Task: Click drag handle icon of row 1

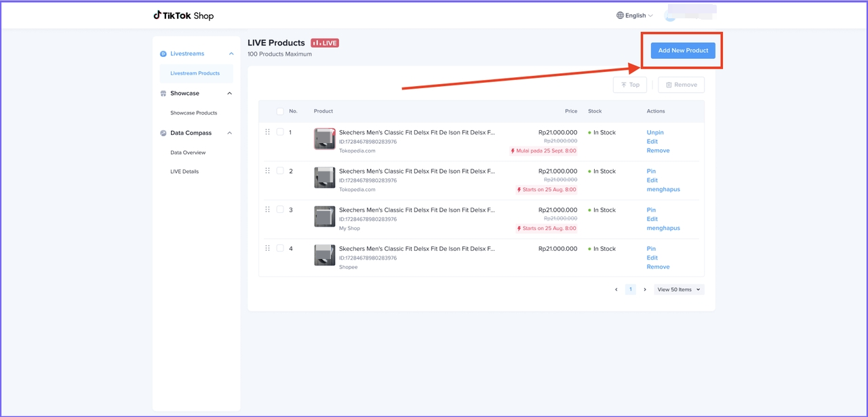Action: [x=267, y=132]
